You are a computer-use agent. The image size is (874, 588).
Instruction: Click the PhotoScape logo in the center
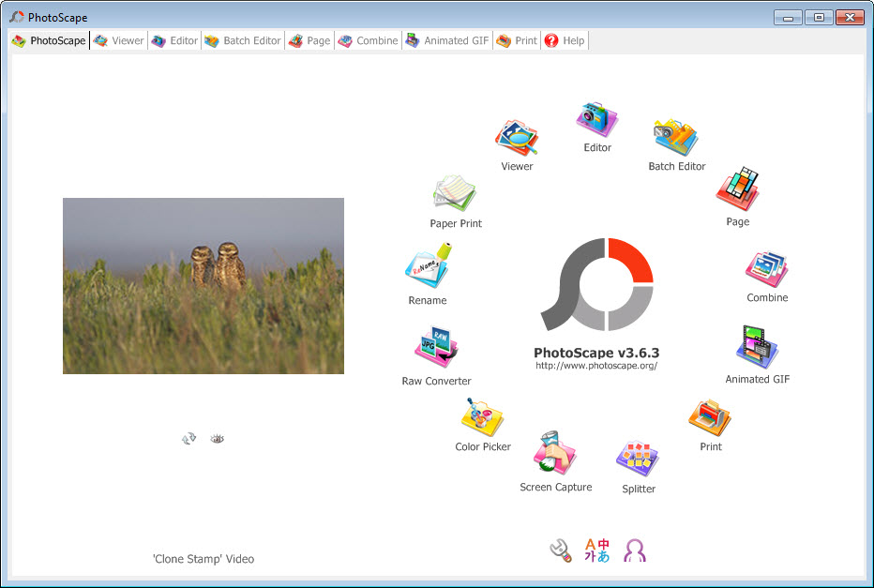click(597, 284)
